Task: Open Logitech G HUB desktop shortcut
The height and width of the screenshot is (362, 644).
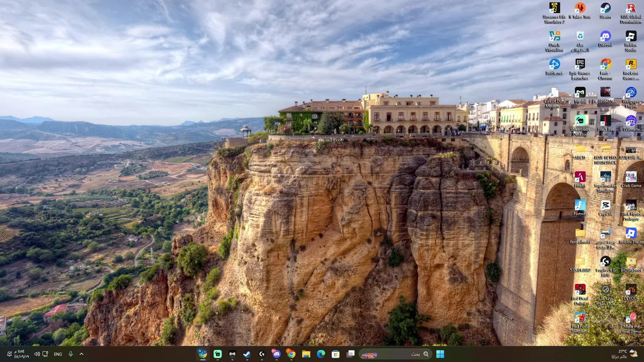Action: (605, 266)
